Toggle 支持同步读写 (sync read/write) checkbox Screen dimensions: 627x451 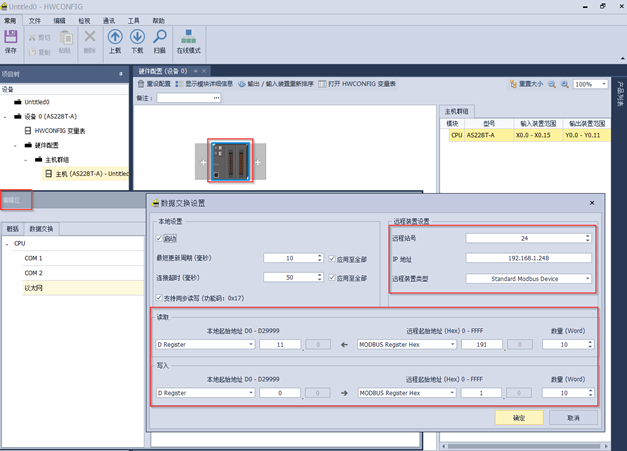coord(160,297)
